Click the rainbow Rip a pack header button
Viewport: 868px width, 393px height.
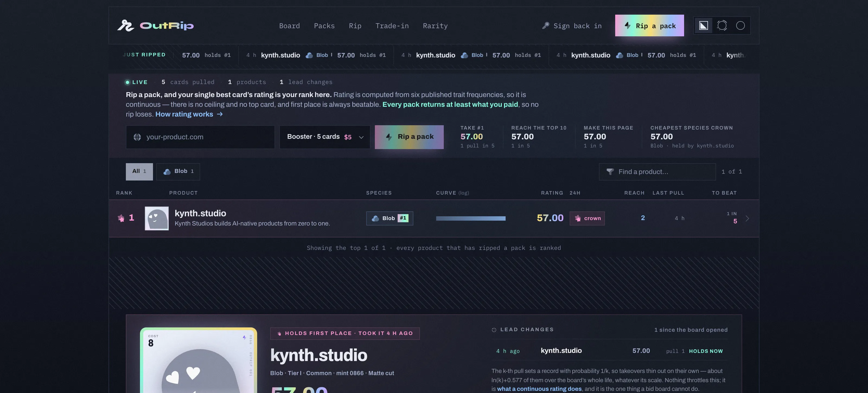tap(649, 25)
